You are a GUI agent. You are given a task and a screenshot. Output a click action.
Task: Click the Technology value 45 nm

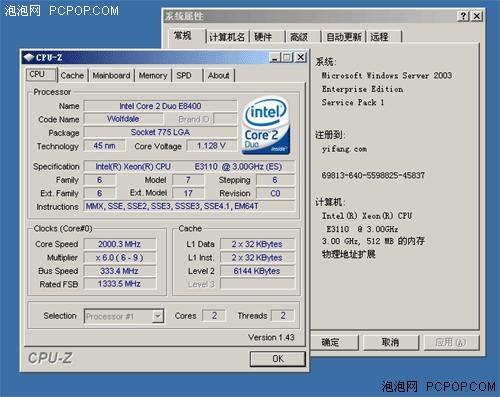pyautogui.click(x=104, y=146)
